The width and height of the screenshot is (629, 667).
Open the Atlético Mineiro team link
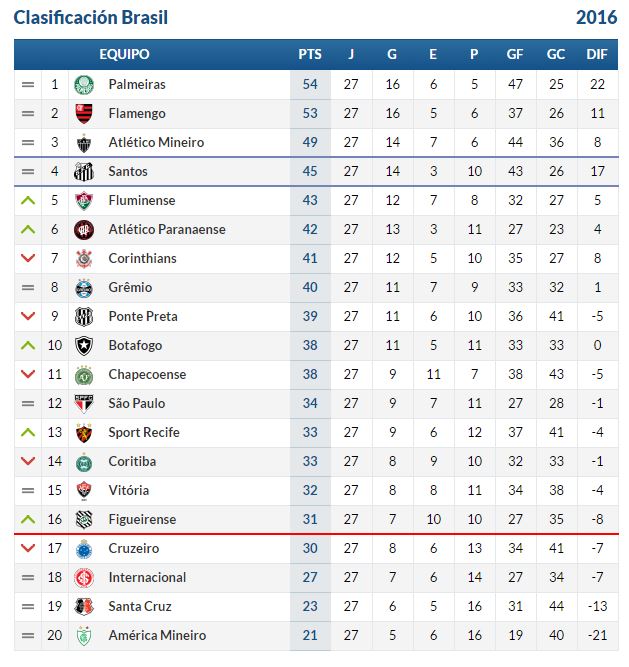(x=156, y=143)
